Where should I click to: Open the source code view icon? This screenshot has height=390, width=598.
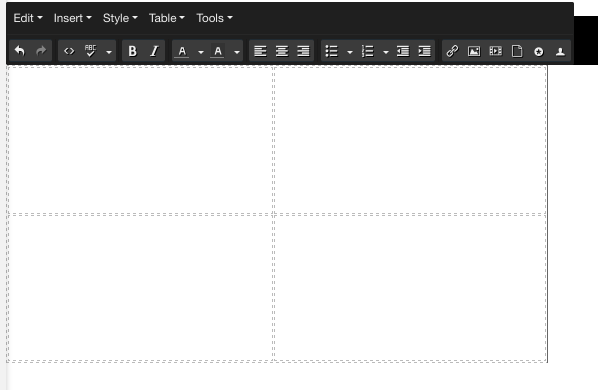[x=69, y=51]
